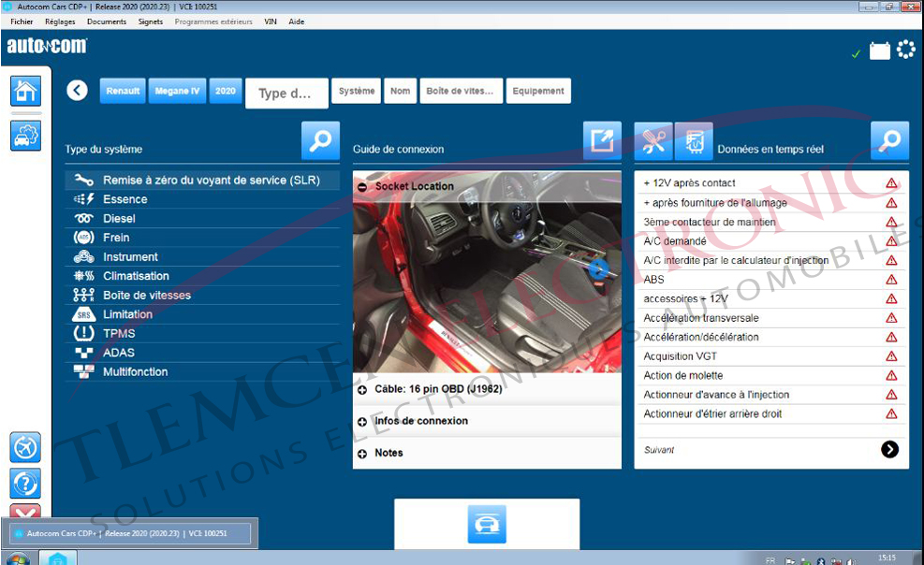Collapse the Socket Location section
This screenshot has height=565, width=924.
click(362, 186)
